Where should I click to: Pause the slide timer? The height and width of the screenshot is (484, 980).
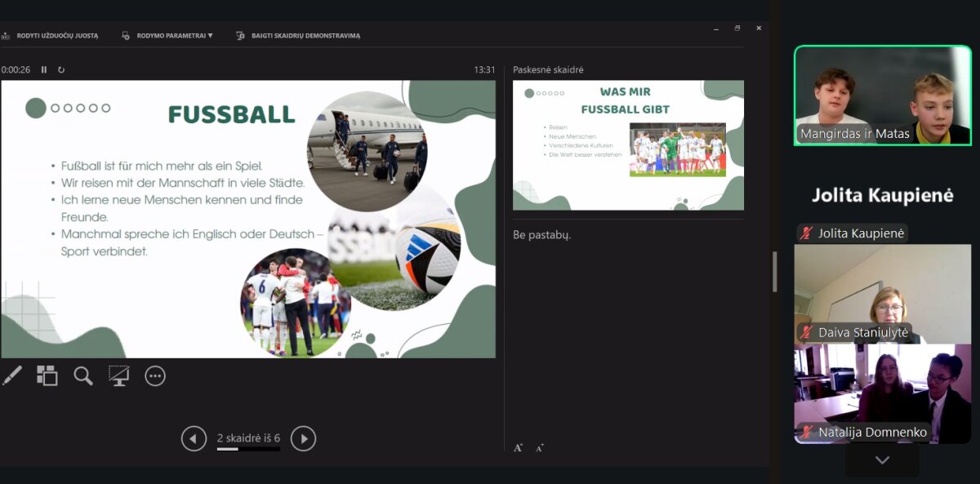click(44, 70)
